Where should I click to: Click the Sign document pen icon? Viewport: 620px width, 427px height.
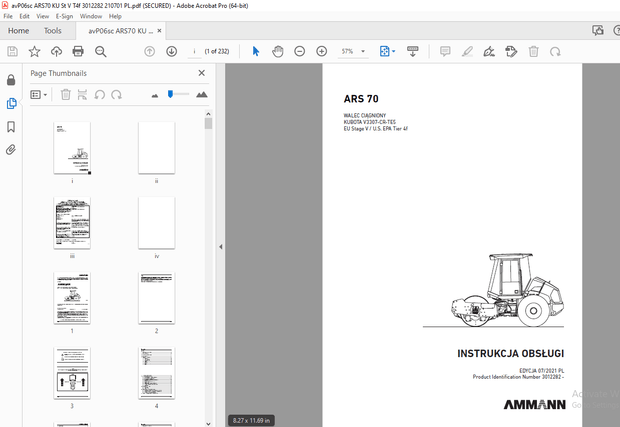tap(489, 51)
